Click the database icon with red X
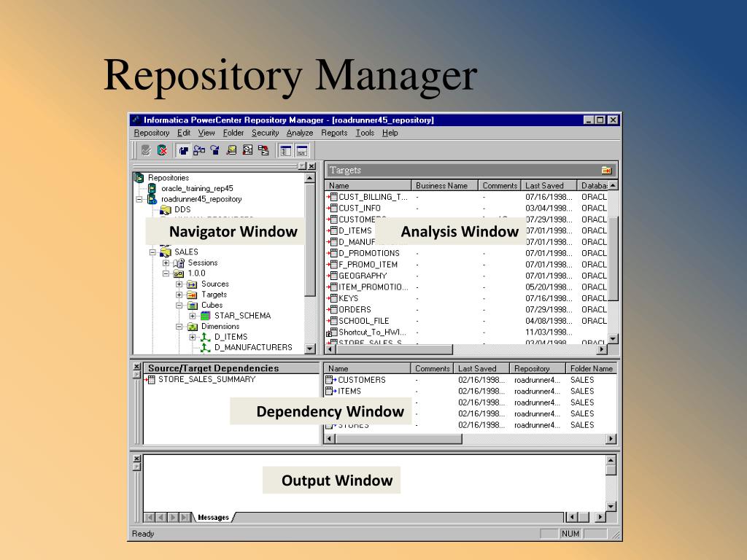The height and width of the screenshot is (560, 747). (163, 150)
